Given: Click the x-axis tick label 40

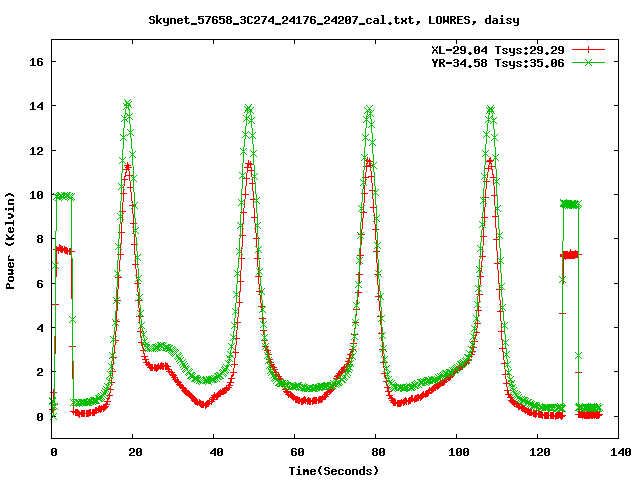Looking at the screenshot, I should click(216, 452).
